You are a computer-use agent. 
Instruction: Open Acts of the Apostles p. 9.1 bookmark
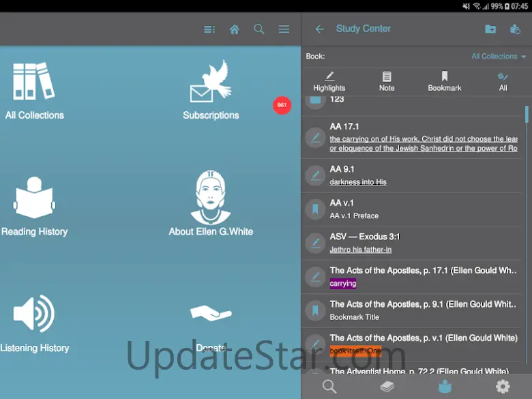tap(411, 310)
